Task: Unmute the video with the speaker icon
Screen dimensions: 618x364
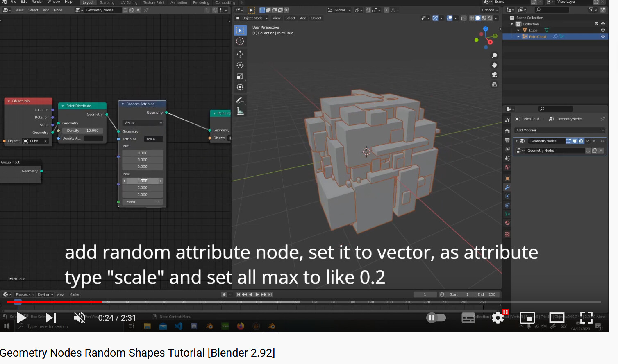Action: (x=80, y=318)
